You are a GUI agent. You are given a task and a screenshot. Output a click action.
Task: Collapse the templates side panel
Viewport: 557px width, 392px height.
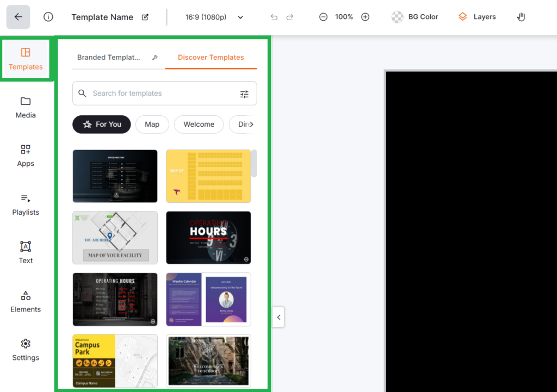tap(278, 317)
